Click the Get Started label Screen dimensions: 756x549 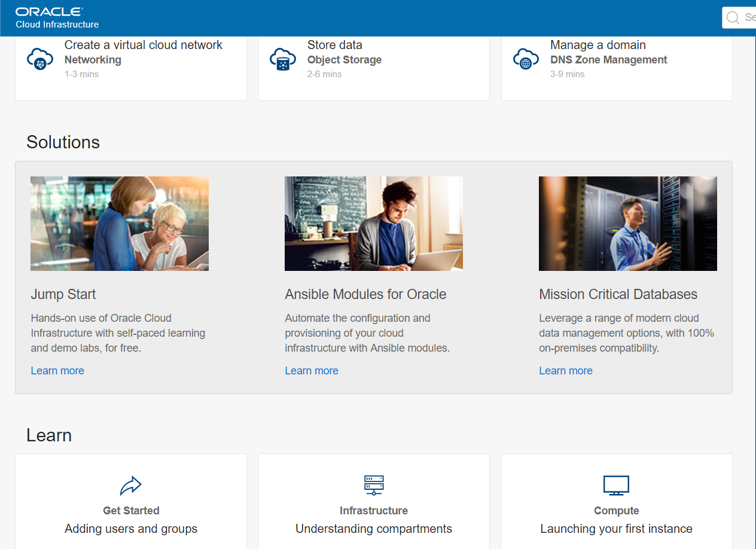131,511
